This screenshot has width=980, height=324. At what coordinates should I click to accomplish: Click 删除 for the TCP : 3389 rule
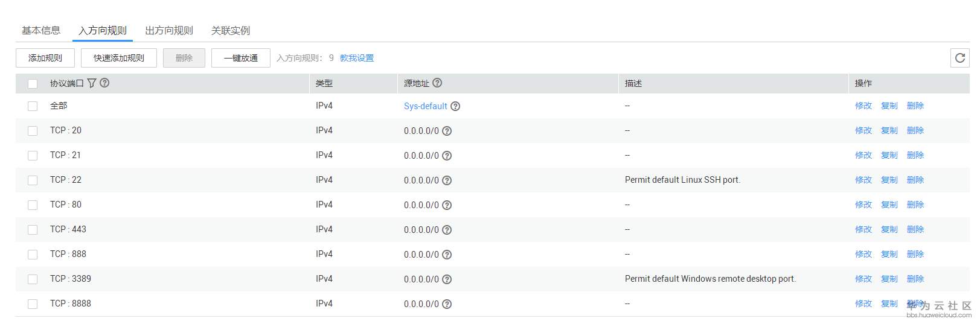[x=915, y=279]
